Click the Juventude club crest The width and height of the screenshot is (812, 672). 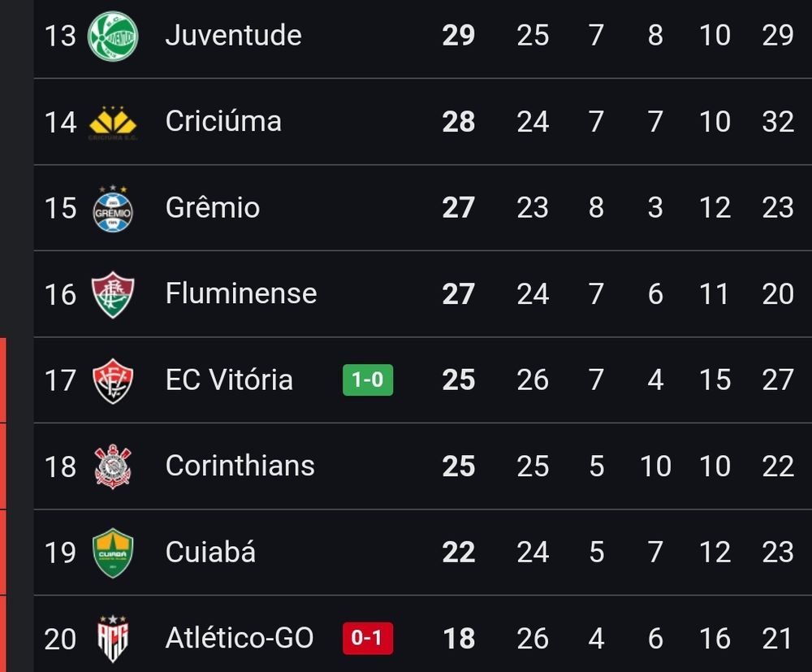tap(113, 36)
